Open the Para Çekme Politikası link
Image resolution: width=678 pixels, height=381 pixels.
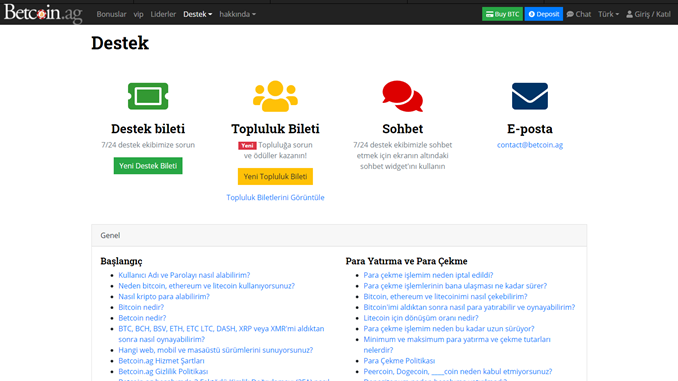point(399,361)
